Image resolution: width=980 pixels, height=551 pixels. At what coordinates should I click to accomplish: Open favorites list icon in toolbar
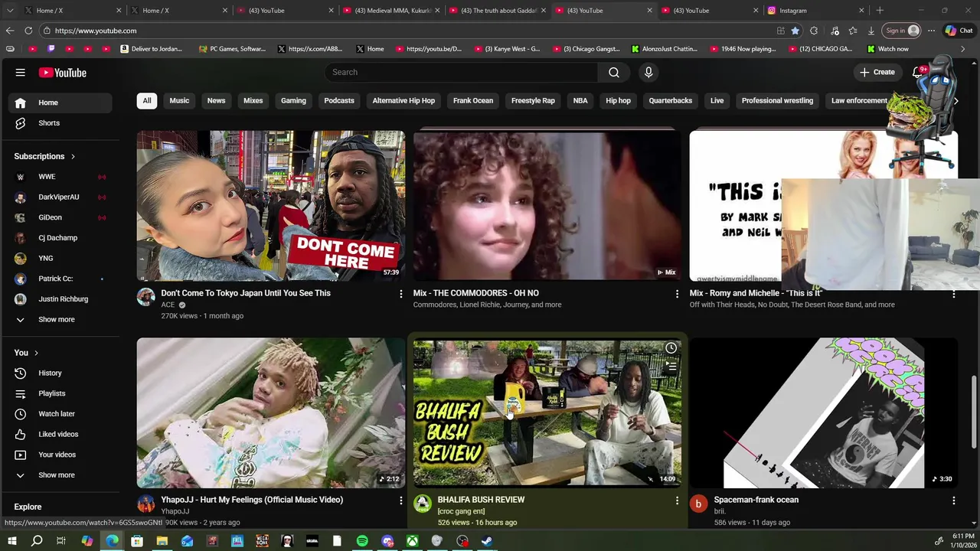coord(853,31)
